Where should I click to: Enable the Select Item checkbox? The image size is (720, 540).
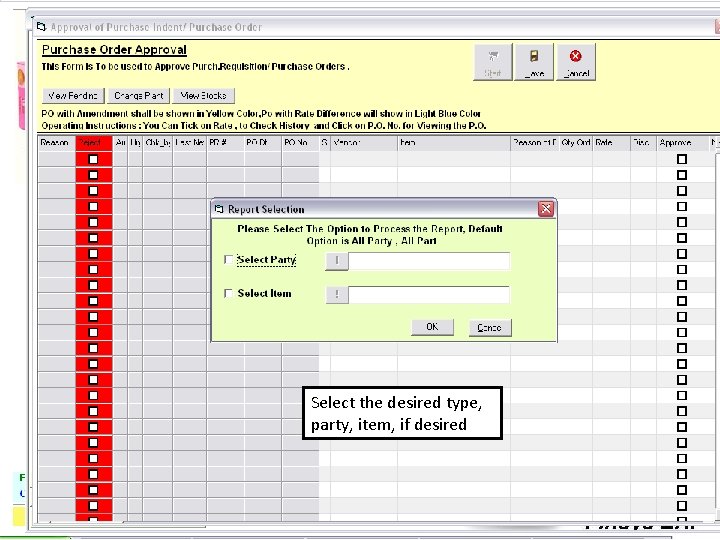point(228,293)
